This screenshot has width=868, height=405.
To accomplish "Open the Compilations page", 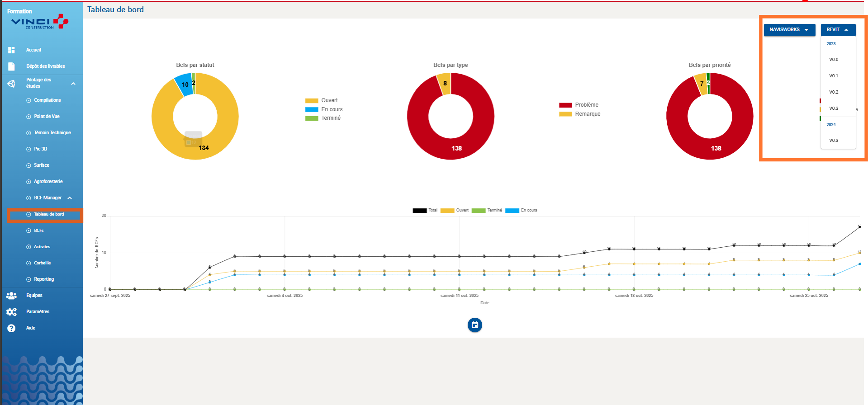I will click(x=47, y=100).
